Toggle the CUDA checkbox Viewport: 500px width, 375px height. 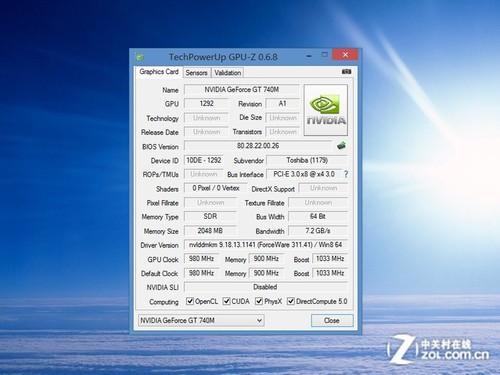point(226,301)
